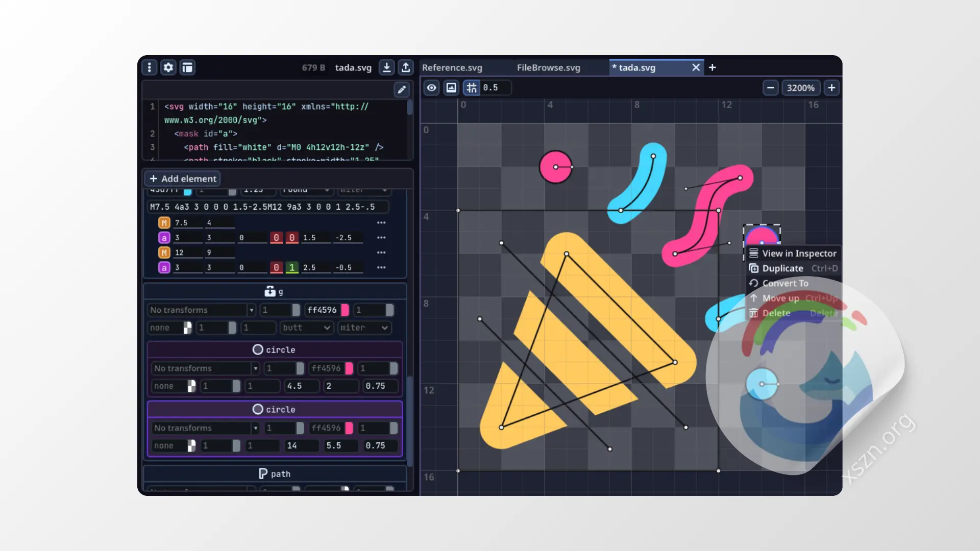
Task: Click the Add element button
Action: pyautogui.click(x=183, y=179)
